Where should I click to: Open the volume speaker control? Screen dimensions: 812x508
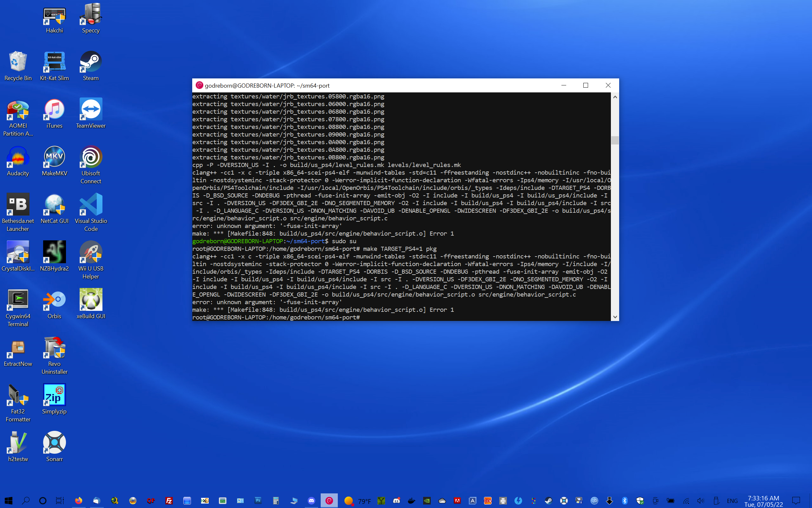[x=701, y=501]
